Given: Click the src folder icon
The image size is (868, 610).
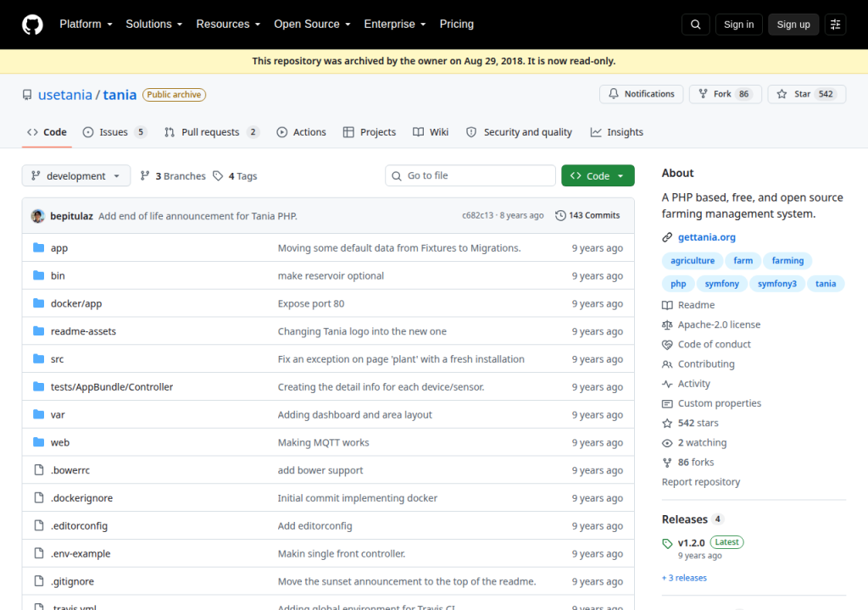Looking at the screenshot, I should pyautogui.click(x=38, y=358).
